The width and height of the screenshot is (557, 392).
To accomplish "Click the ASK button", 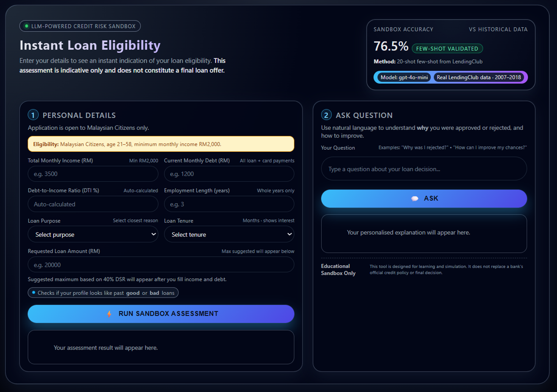I will pos(424,199).
